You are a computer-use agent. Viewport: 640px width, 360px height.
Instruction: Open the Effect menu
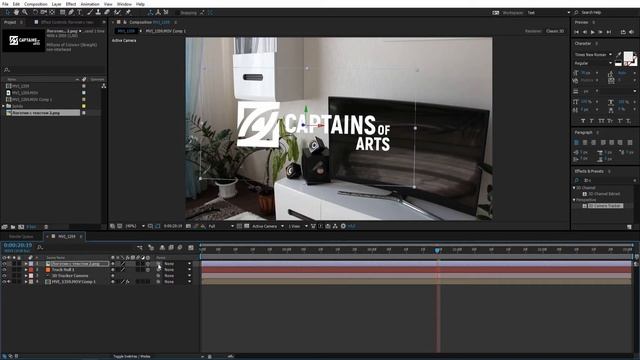point(71,4)
